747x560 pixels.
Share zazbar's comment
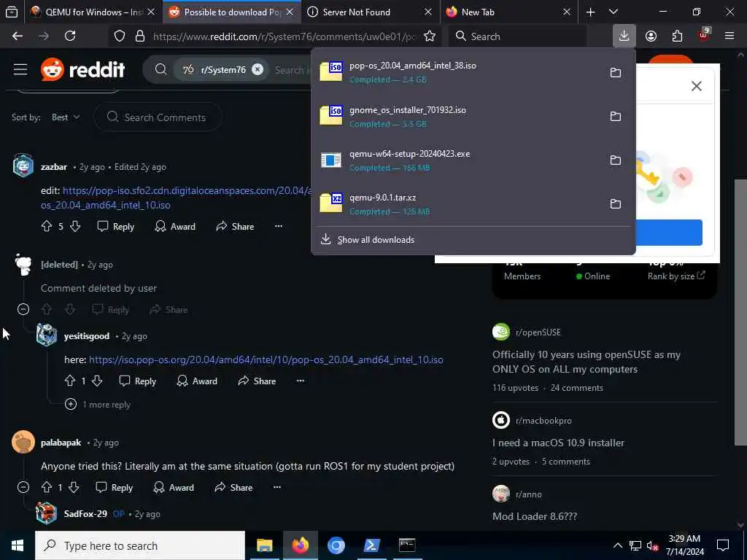(235, 226)
